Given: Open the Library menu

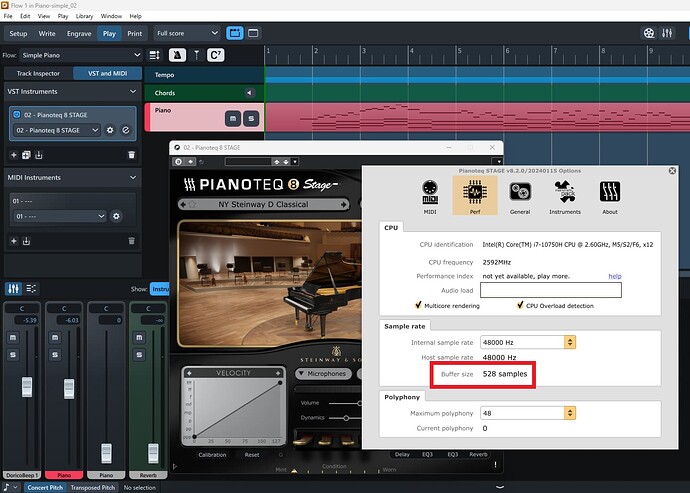Looking at the screenshot, I should tap(84, 16).
